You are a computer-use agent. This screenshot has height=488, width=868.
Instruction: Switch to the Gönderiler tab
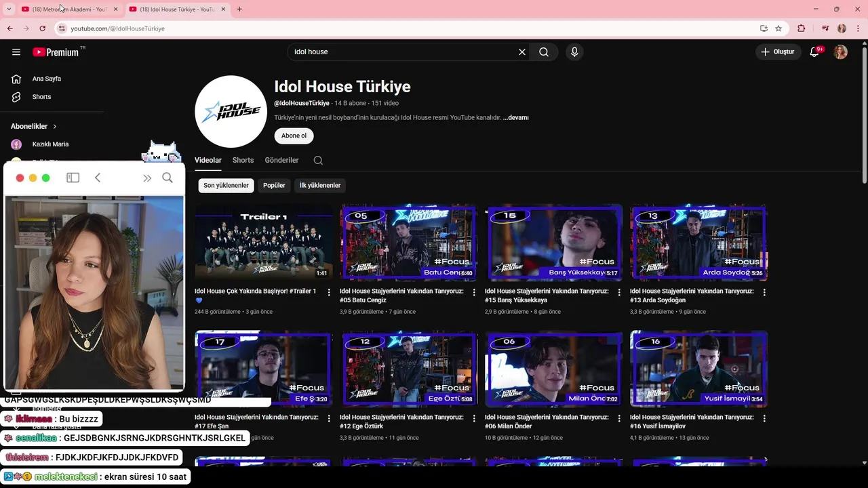(281, 161)
